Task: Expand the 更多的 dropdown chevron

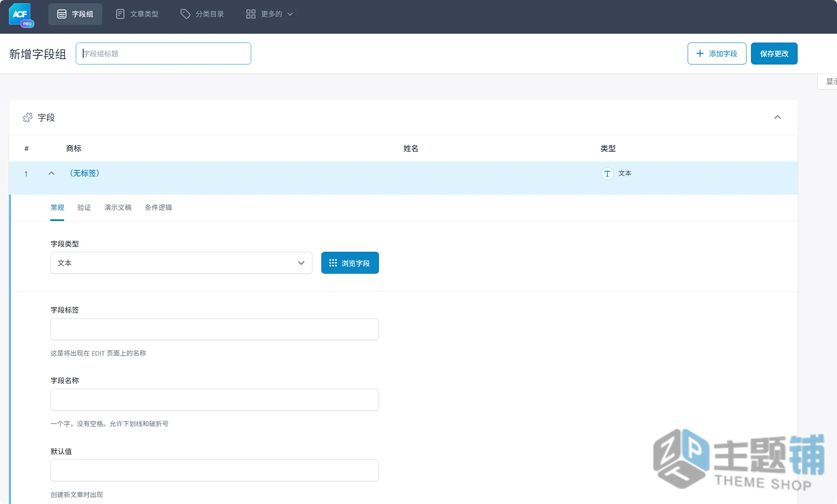Action: coord(290,14)
